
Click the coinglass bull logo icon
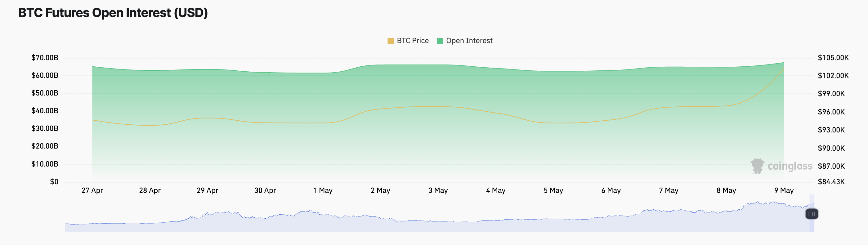[757, 166]
